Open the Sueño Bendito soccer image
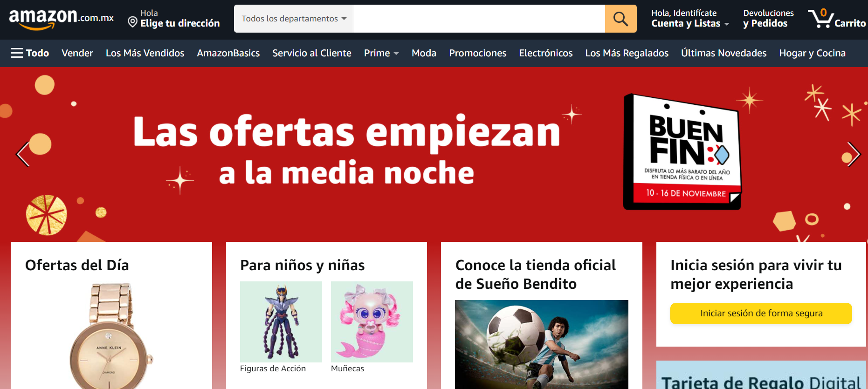 pos(542,344)
